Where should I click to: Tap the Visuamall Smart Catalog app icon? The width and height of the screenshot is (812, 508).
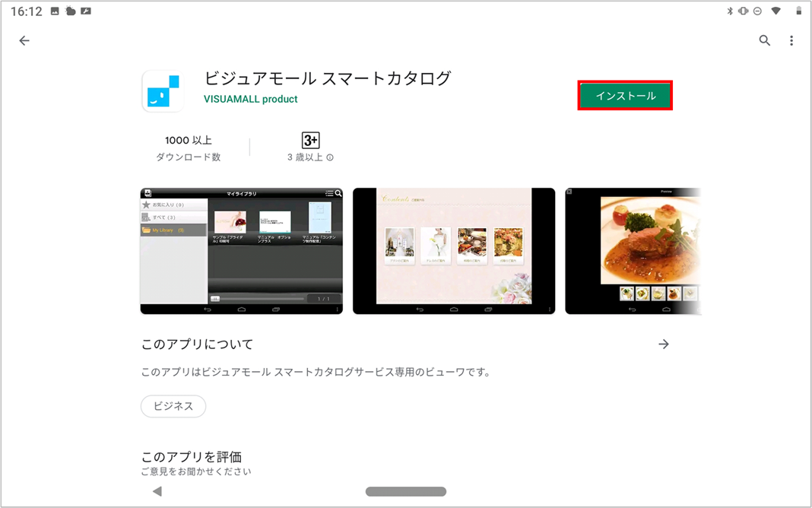tap(163, 91)
